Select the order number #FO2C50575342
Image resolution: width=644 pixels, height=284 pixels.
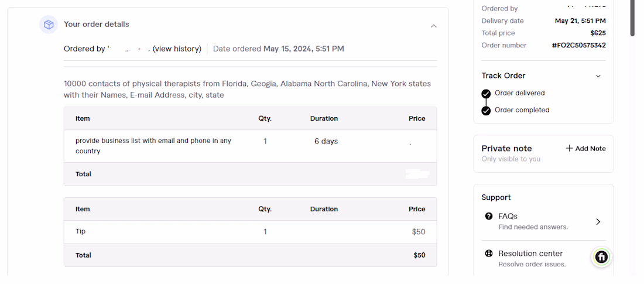point(578,45)
